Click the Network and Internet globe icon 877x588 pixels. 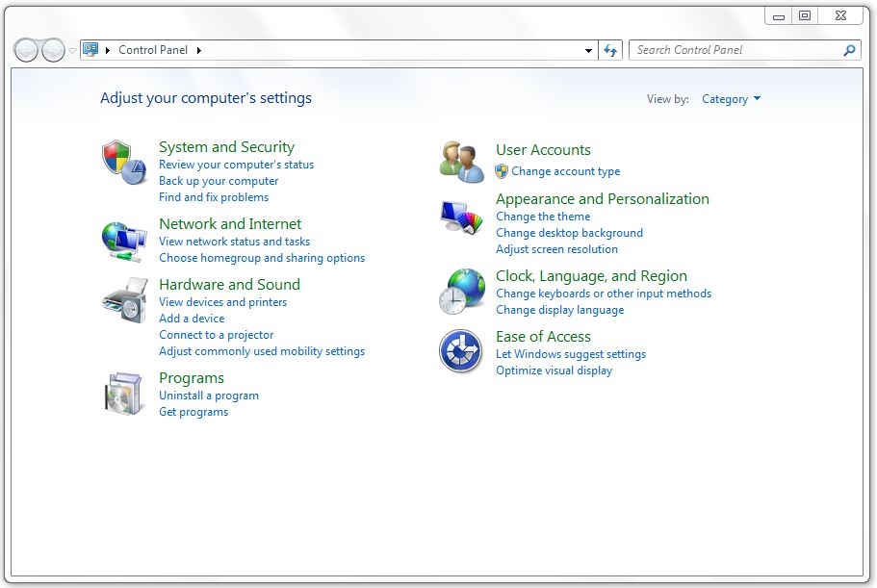124,242
